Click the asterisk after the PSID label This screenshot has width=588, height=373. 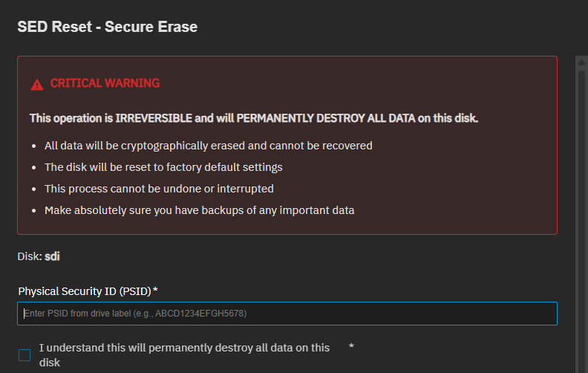155,290
